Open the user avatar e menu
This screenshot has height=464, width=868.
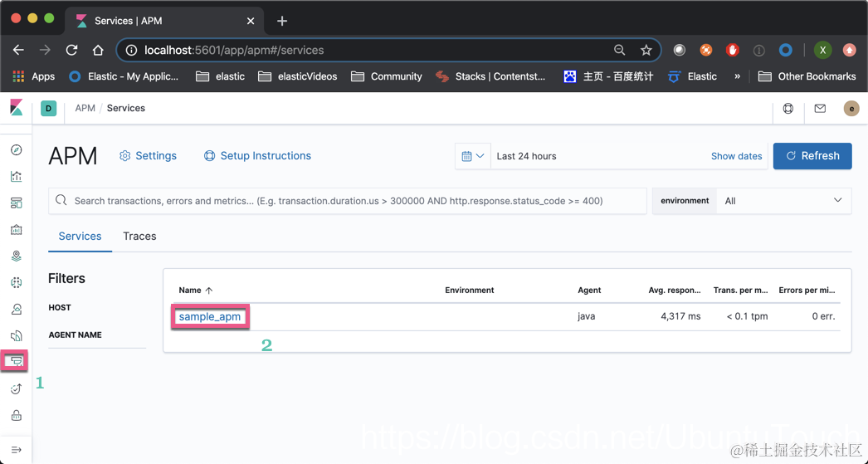tap(851, 109)
